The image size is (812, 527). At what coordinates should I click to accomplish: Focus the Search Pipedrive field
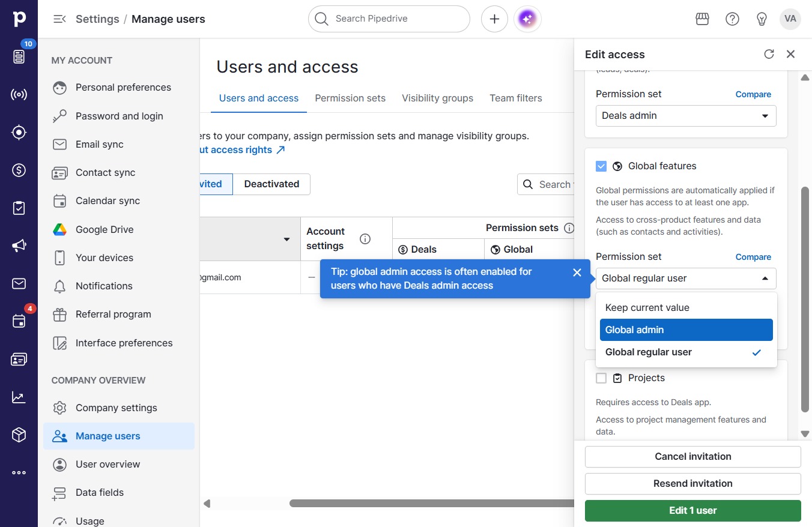[389, 19]
